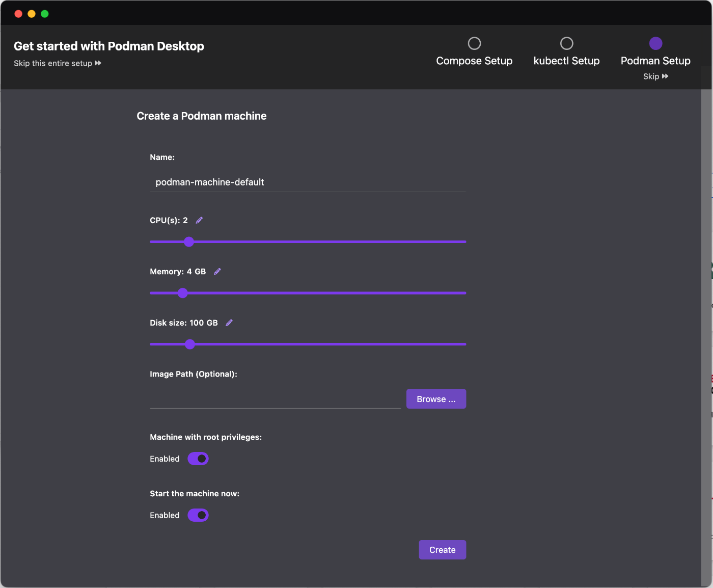Viewport: 713px width, 588px height.
Task: Click the kubectl Setup step circle
Action: [566, 43]
